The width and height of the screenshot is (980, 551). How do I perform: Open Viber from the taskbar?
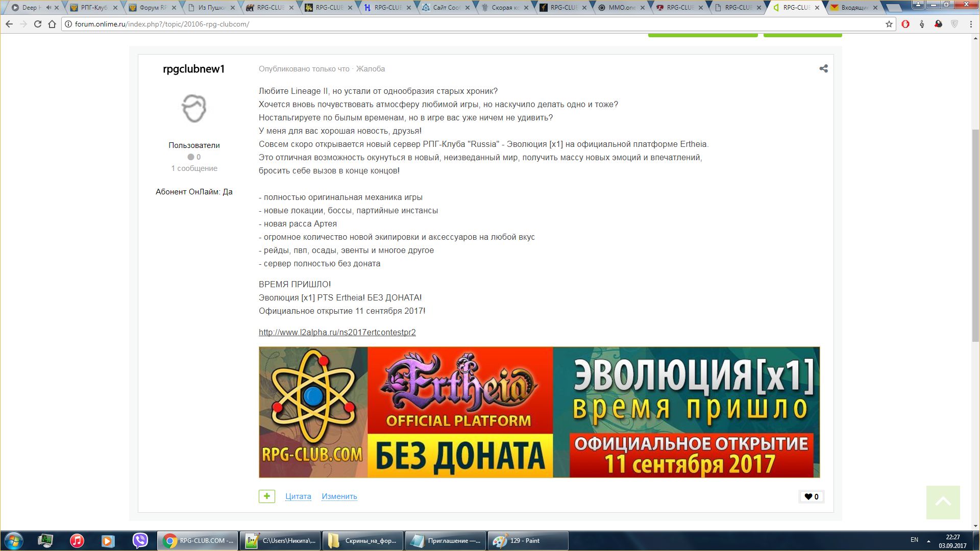[140, 541]
